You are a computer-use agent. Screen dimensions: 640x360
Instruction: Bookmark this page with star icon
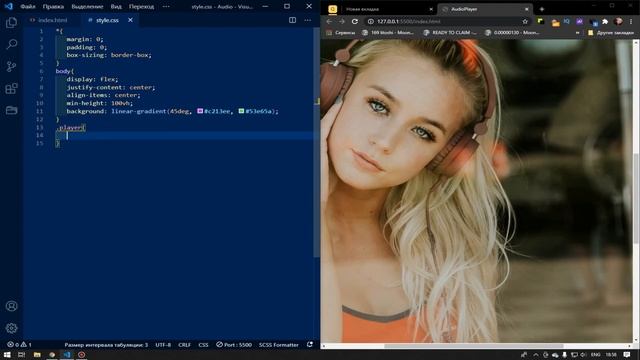[525, 21]
